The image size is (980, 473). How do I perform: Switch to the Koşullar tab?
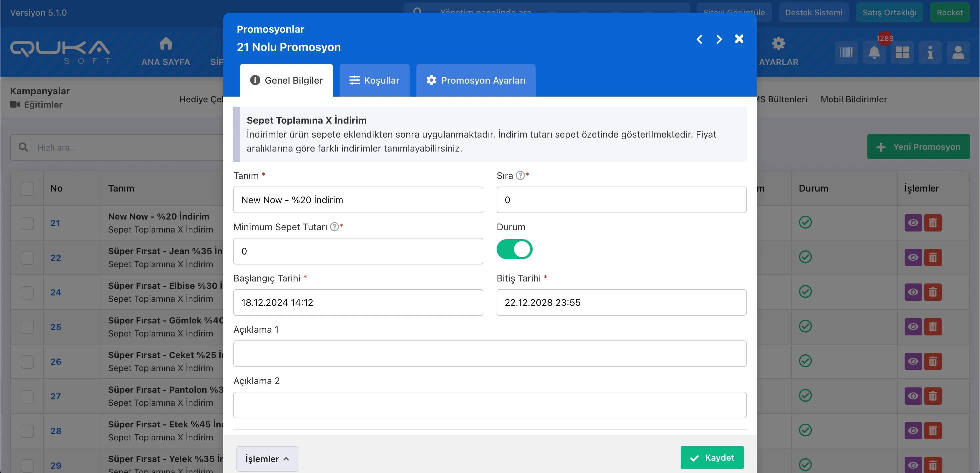coord(374,80)
